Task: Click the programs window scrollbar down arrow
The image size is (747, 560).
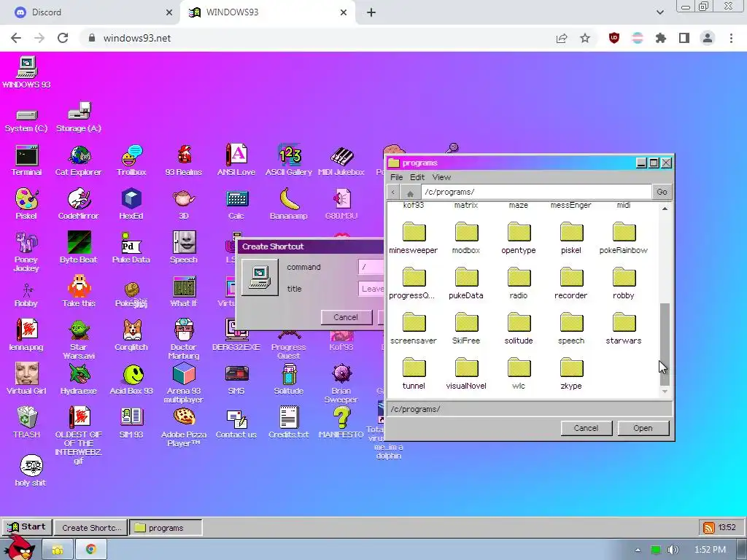Action: [665, 392]
